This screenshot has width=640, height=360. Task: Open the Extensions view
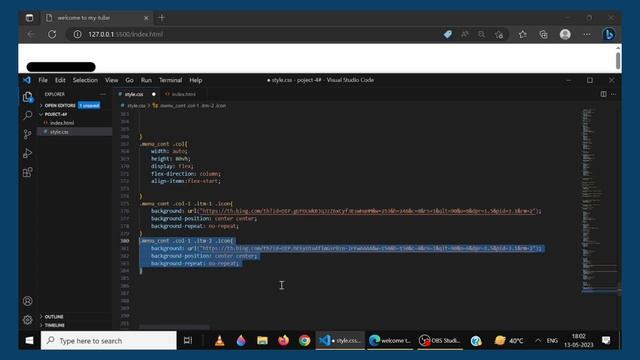pyautogui.click(x=27, y=172)
